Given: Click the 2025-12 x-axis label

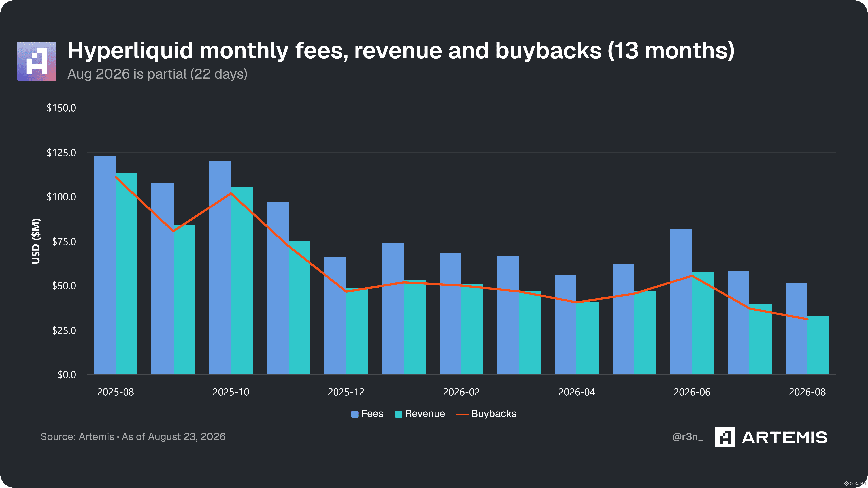Looking at the screenshot, I should point(346,392).
